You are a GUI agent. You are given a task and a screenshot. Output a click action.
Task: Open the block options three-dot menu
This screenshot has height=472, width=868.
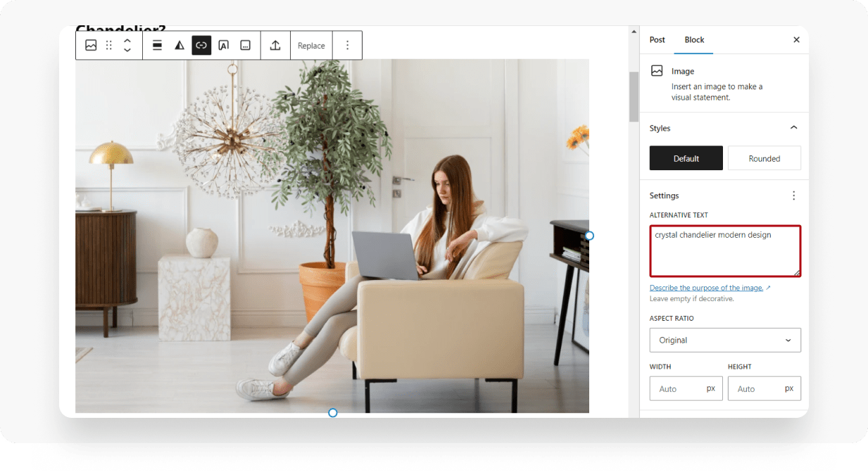coord(347,45)
